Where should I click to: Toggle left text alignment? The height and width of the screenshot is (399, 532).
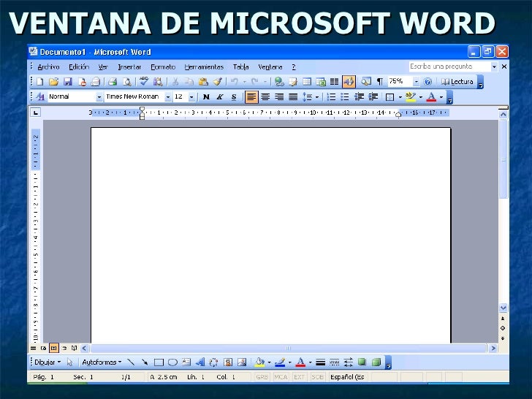pos(251,97)
